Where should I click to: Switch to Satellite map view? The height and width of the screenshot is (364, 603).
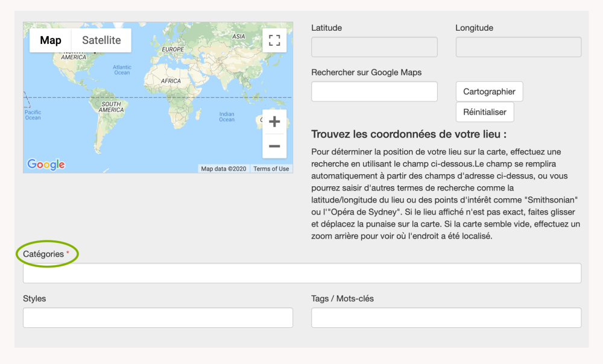click(101, 40)
